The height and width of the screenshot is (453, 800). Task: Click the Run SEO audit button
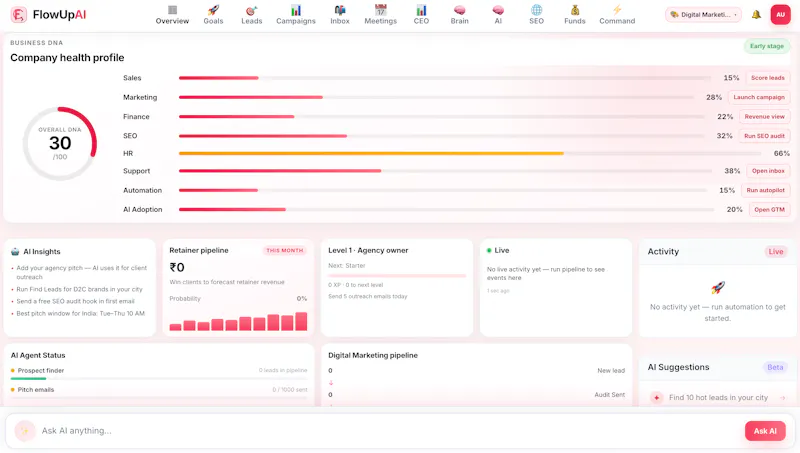[764, 136]
